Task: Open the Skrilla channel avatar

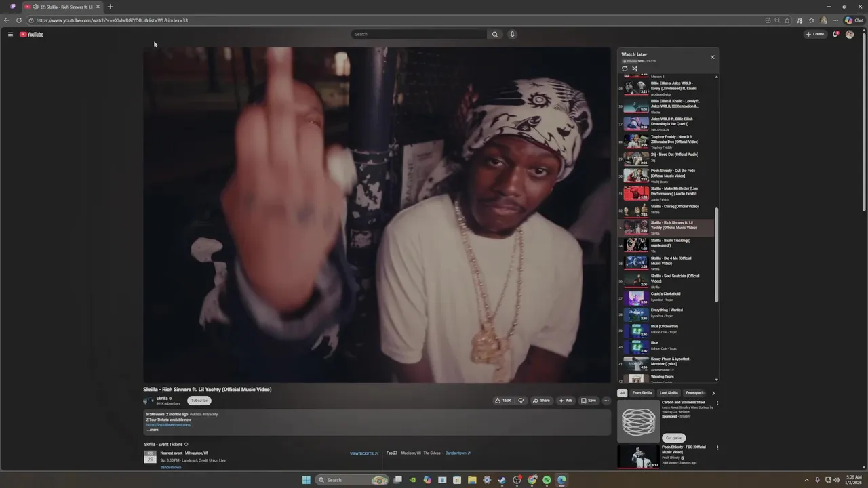Action: [149, 401]
